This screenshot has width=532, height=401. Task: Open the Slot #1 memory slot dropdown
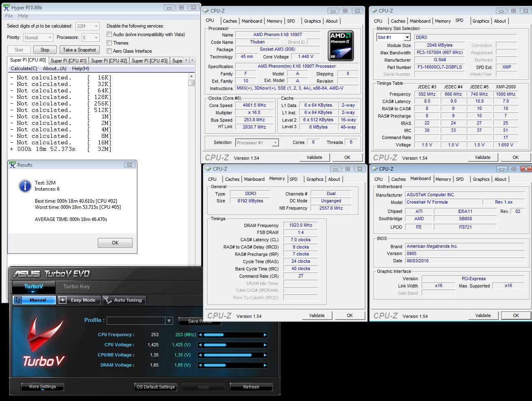coord(393,37)
